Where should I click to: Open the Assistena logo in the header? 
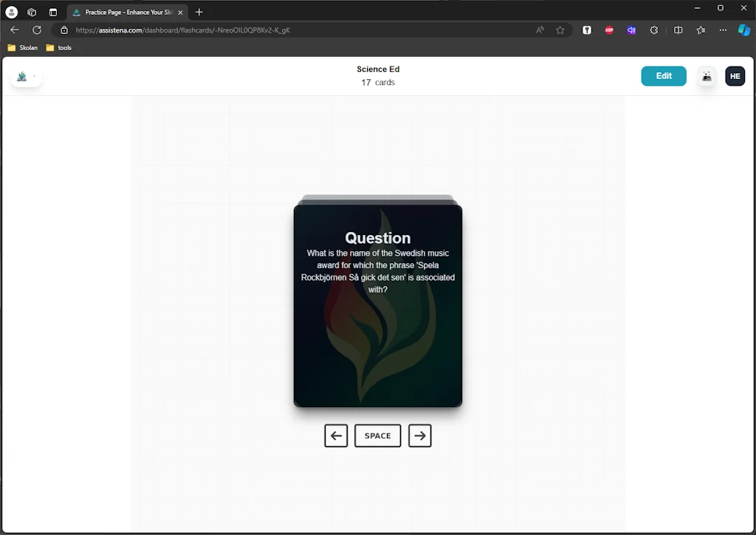click(x=21, y=75)
